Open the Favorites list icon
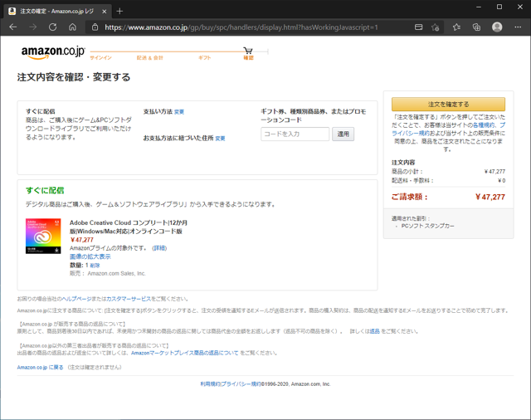Screen dimensions: 531x420 click(x=456, y=27)
